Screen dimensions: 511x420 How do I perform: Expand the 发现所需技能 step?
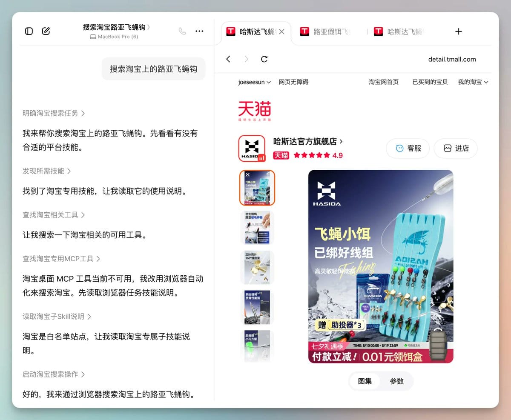tap(47, 171)
